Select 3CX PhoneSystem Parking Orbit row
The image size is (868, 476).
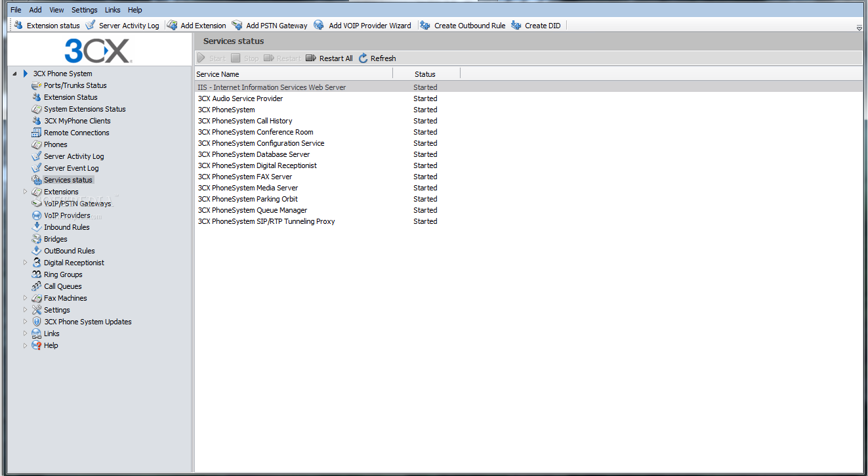coord(529,199)
